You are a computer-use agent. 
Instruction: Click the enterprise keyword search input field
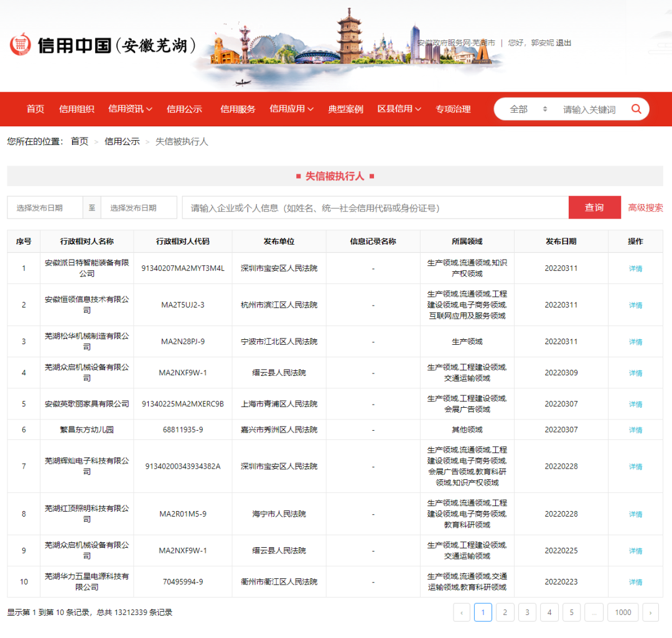373,207
